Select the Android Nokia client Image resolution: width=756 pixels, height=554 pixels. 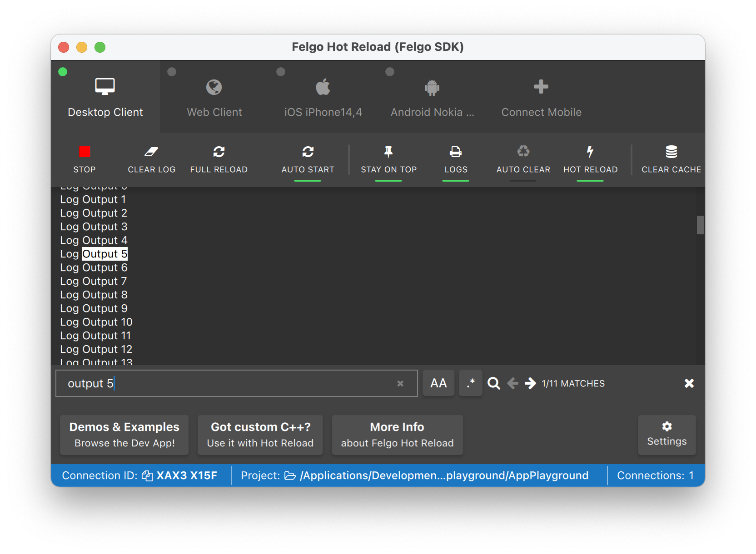[x=432, y=98]
